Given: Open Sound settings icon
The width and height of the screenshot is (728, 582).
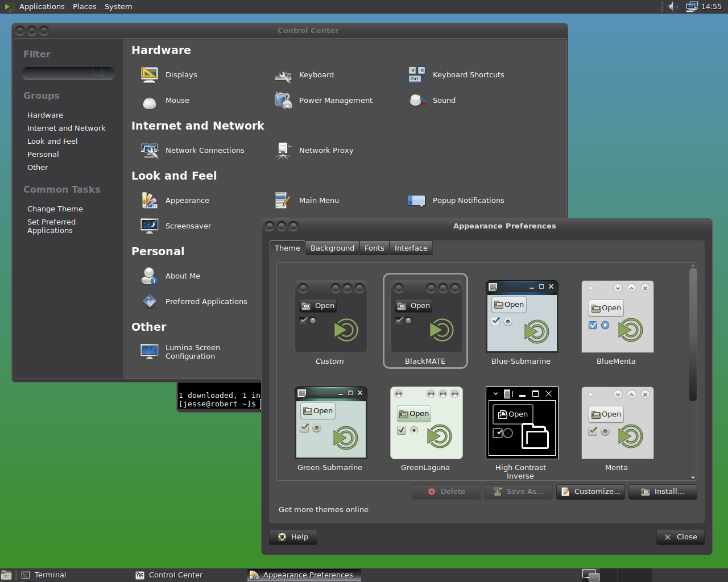Looking at the screenshot, I should (417, 100).
